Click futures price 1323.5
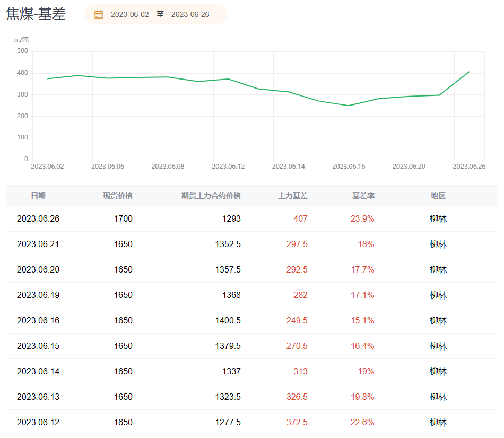504x438 pixels. tap(228, 397)
